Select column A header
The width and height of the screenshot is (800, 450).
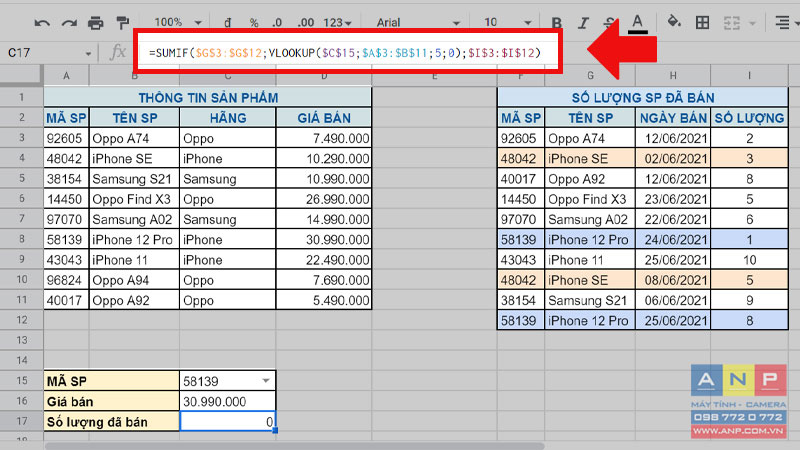(66, 76)
